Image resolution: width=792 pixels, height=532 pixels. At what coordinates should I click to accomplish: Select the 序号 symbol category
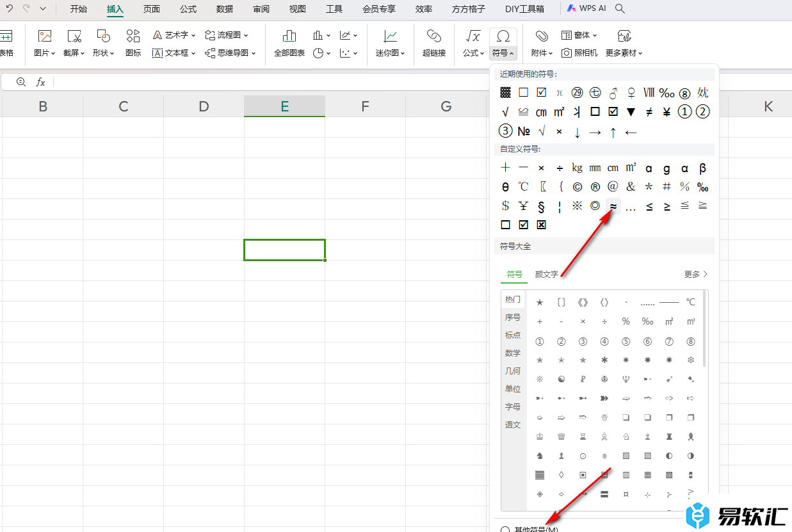pos(513,317)
